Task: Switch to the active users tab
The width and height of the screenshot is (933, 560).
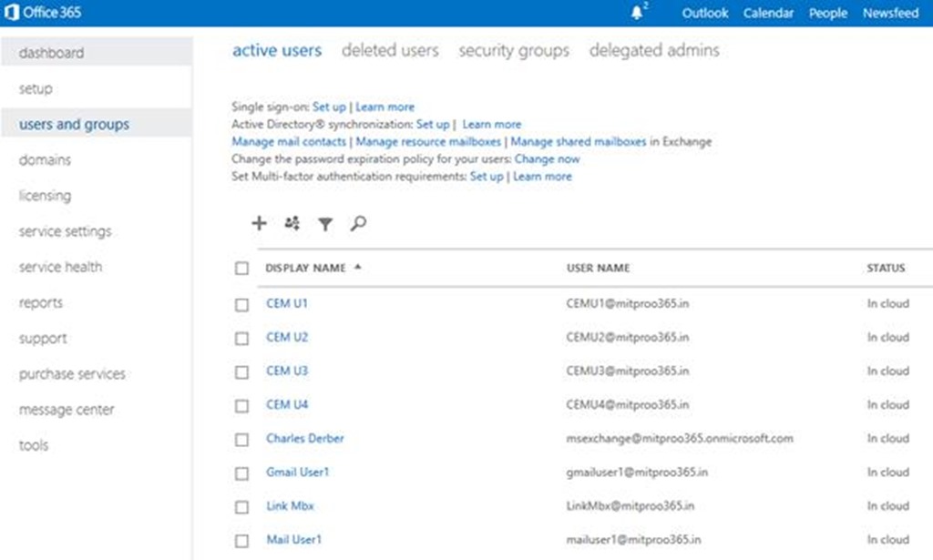Action: pyautogui.click(x=277, y=50)
